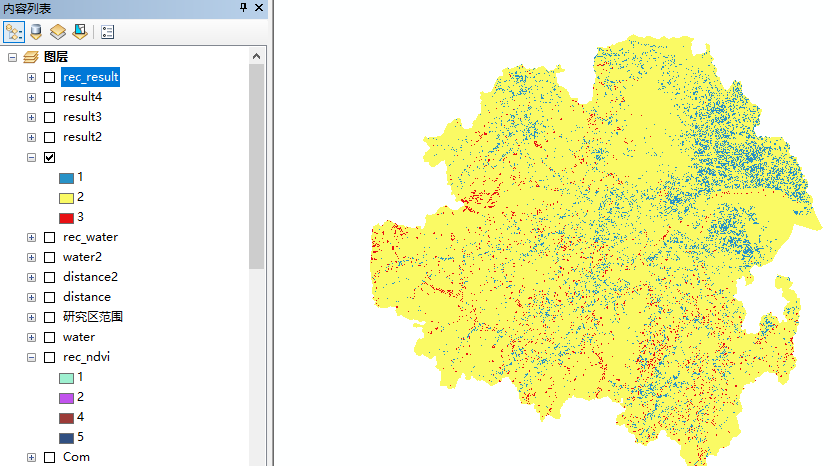Collapse the unnamed checked layer legend
832x466 pixels.
pos(31,158)
